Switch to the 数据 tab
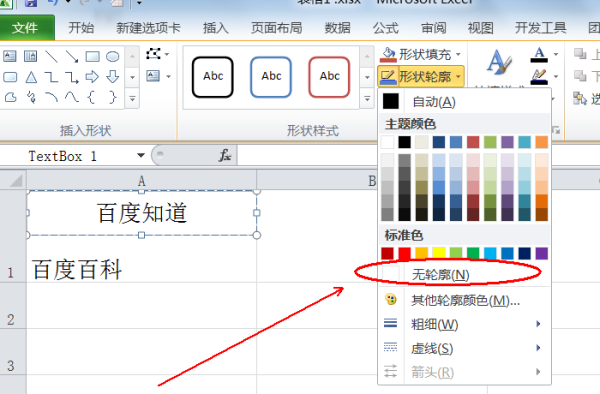 pyautogui.click(x=338, y=28)
